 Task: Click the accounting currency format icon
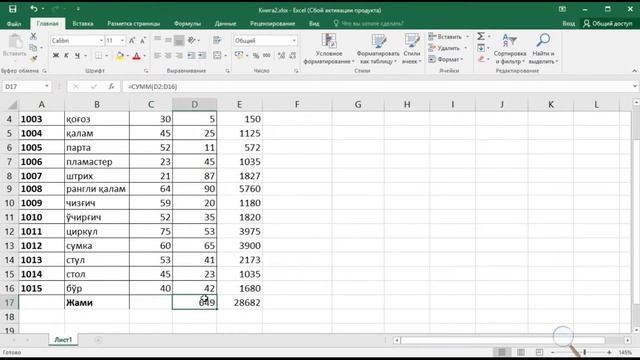coord(239,55)
